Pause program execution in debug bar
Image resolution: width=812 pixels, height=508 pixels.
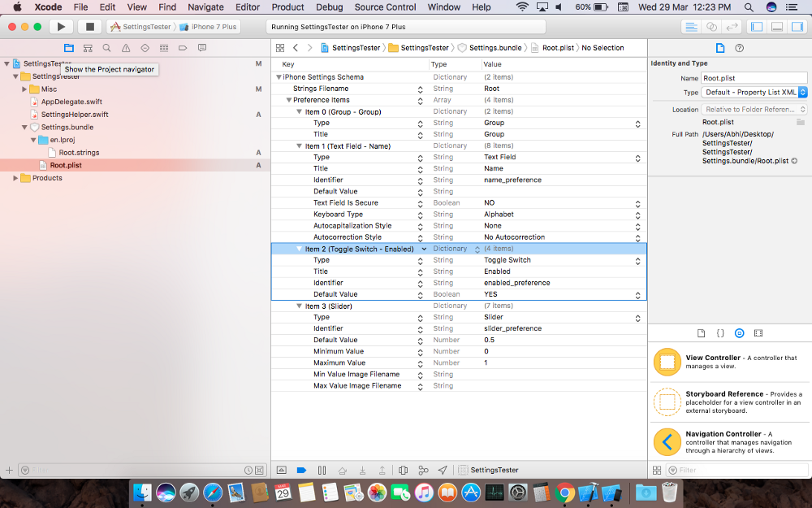coord(322,470)
